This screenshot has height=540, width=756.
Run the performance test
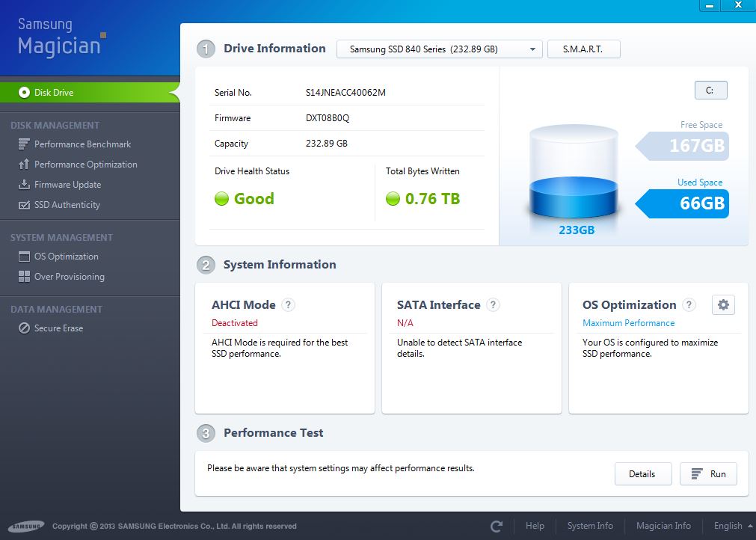click(x=708, y=474)
